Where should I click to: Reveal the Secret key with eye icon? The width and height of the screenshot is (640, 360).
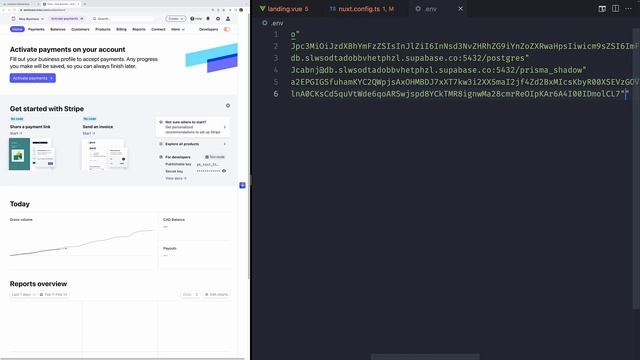click(224, 171)
